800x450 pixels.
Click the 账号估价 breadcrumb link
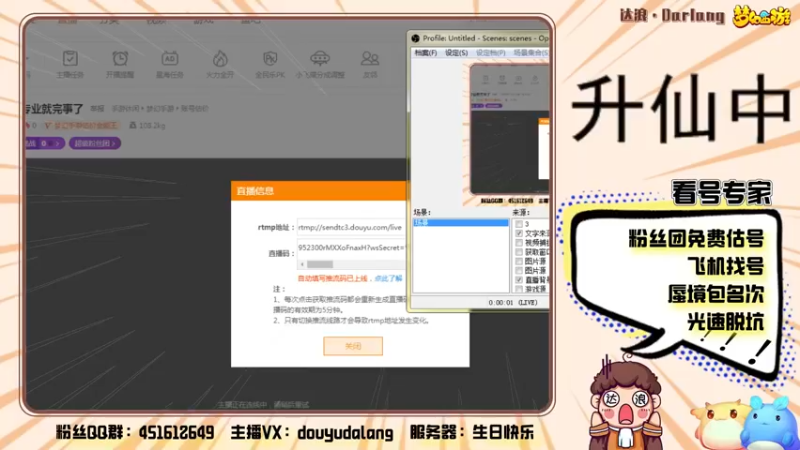195,109
